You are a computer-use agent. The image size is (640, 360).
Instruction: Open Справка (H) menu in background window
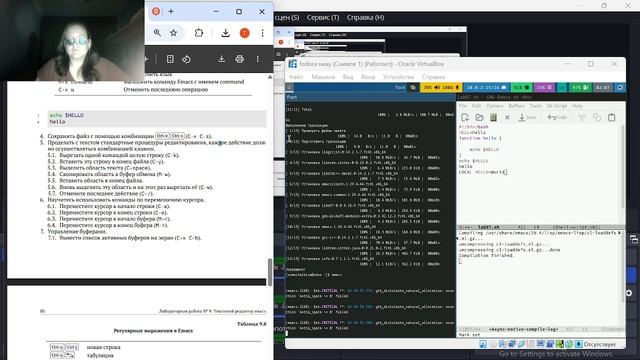[x=365, y=18]
